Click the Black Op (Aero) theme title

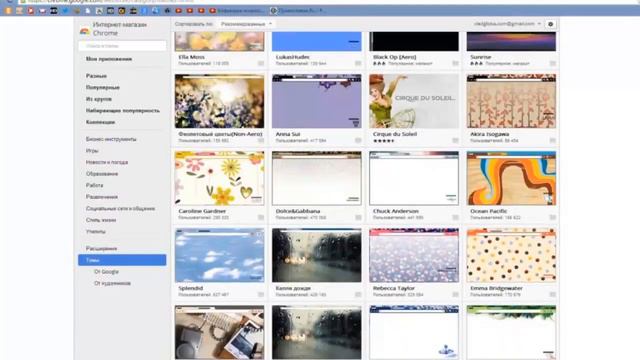click(x=394, y=57)
